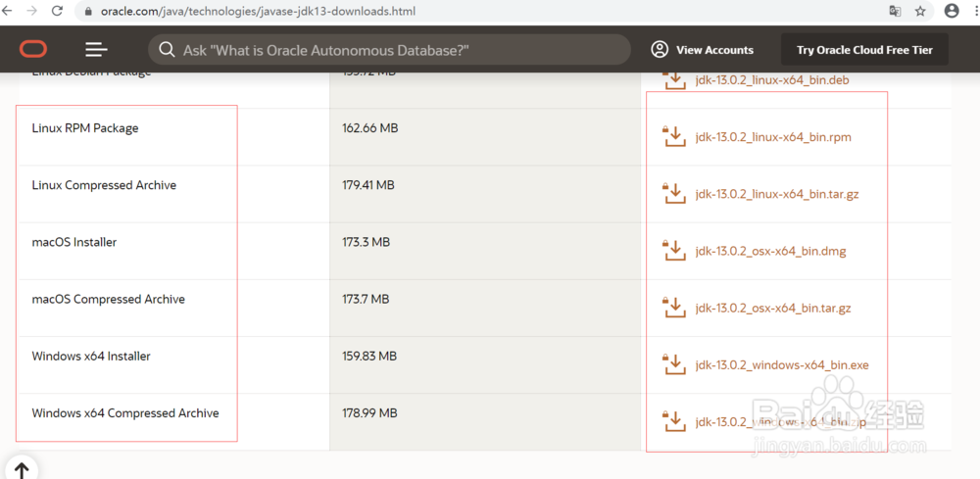Click the search magnifier icon

click(x=167, y=49)
